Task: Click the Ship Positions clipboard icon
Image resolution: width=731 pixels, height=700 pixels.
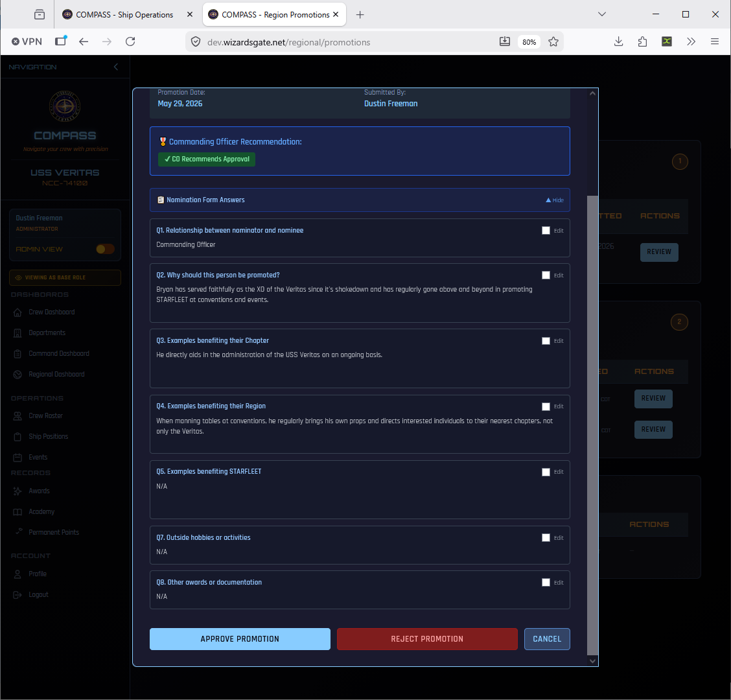Action: [17, 436]
